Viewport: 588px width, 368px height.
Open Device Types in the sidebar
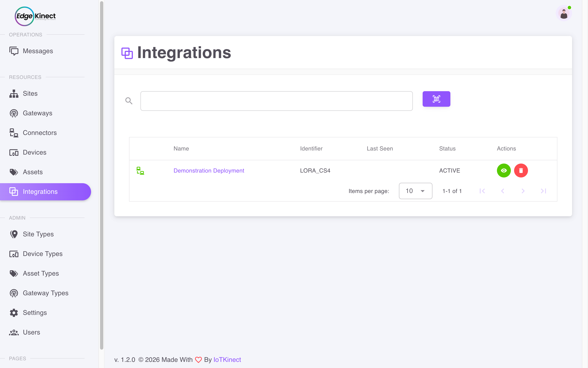tap(46, 254)
